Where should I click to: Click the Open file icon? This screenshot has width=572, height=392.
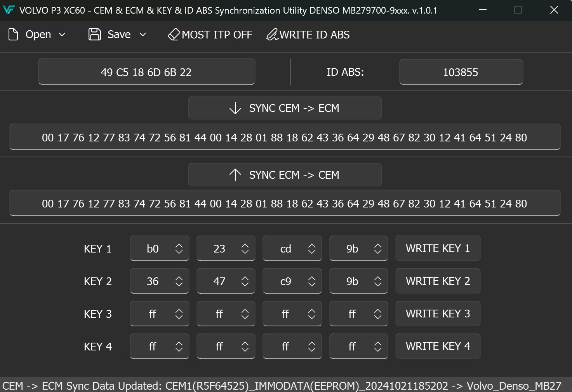click(x=13, y=35)
